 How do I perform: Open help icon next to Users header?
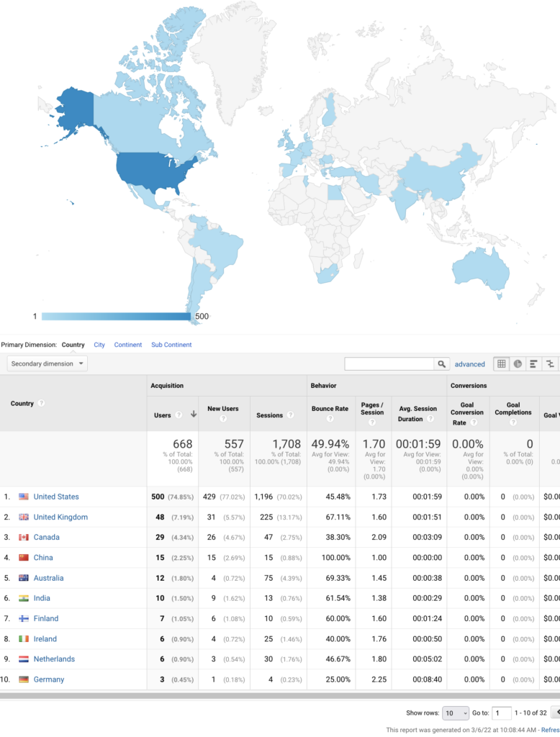tap(179, 415)
